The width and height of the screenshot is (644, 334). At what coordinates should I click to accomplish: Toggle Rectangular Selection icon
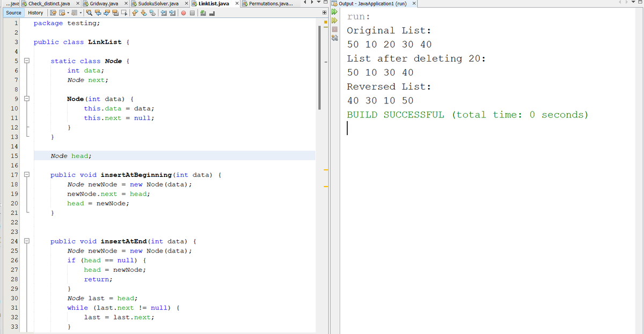[x=124, y=13]
